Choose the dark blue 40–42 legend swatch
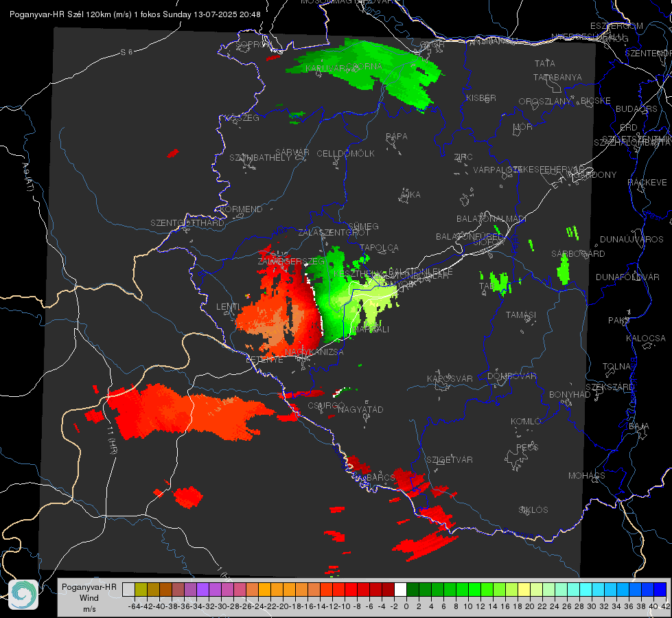The height and width of the screenshot is (618, 672). (x=660, y=590)
